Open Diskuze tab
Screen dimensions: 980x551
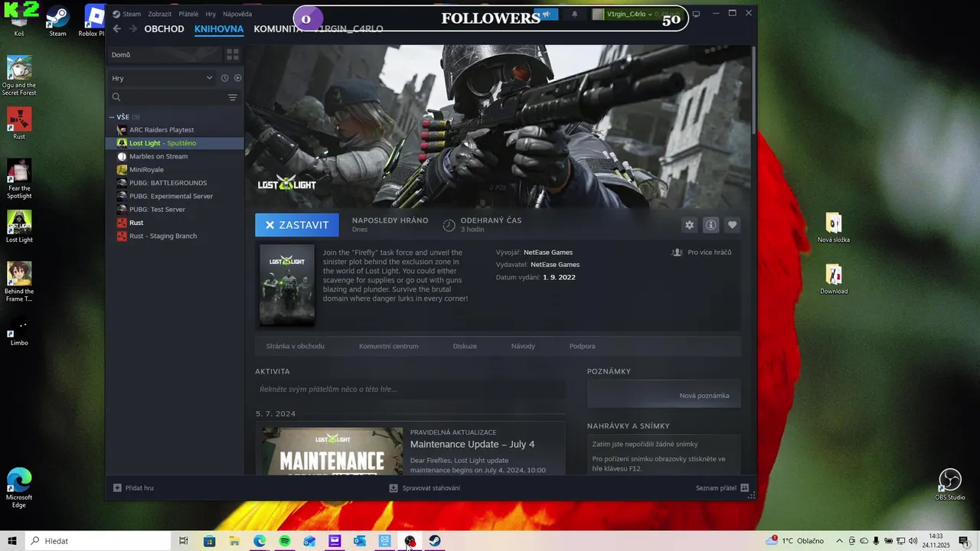(465, 346)
